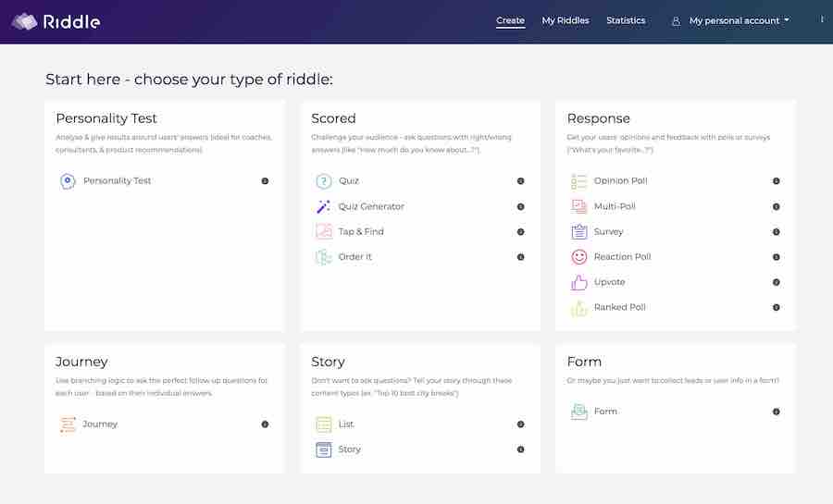Choose the Survey clipboard icon
The width and height of the screenshot is (833, 504).
[579, 232]
